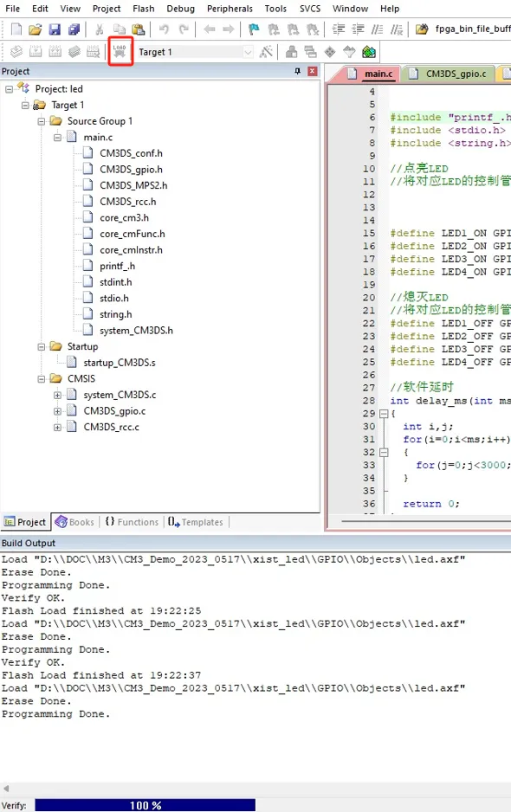Click the Open file folder icon
This screenshot has width=511, height=812.
[x=36, y=29]
